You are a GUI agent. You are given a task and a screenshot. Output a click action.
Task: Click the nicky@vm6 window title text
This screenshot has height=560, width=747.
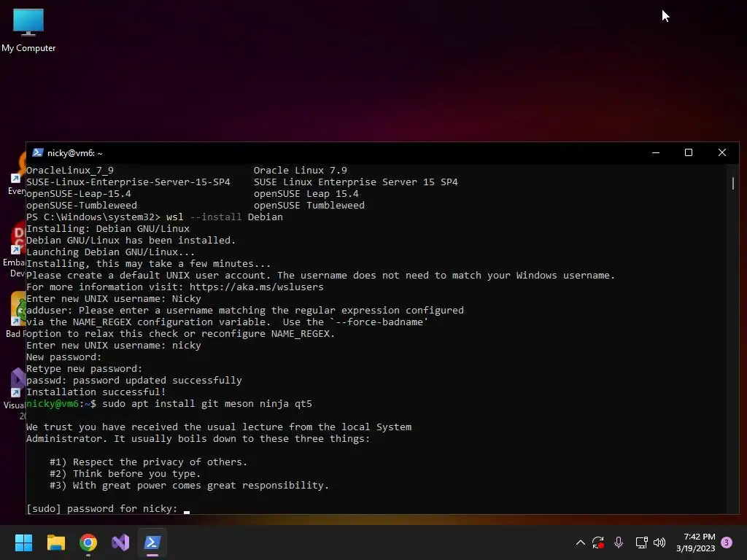(x=75, y=153)
